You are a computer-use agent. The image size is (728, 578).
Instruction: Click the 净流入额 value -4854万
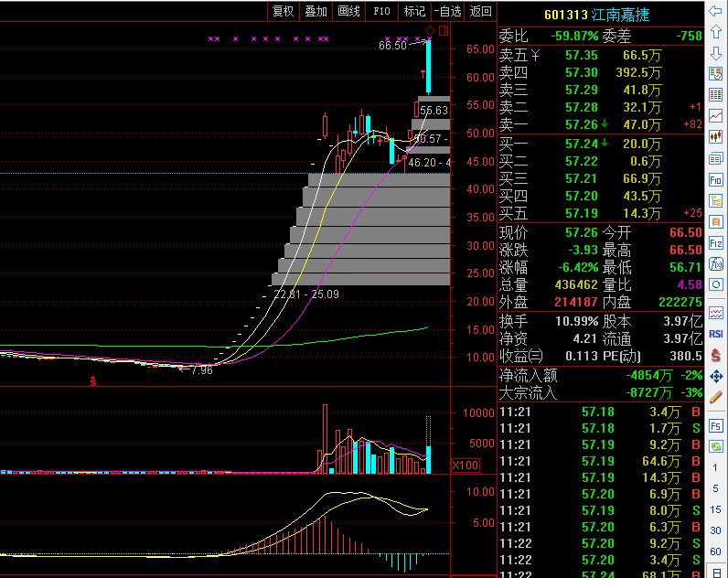(x=648, y=375)
